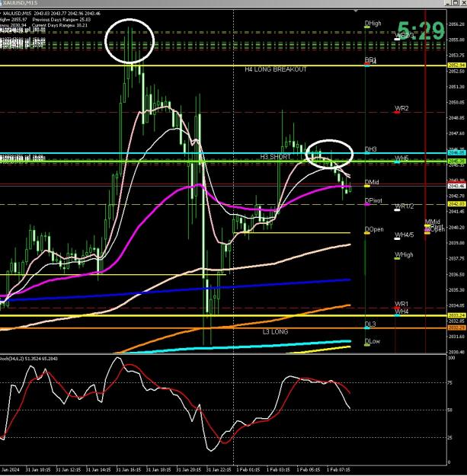Click the XAUUSD,M15 OHLC header inside the chart
The height and width of the screenshot is (476, 467).
51,14
